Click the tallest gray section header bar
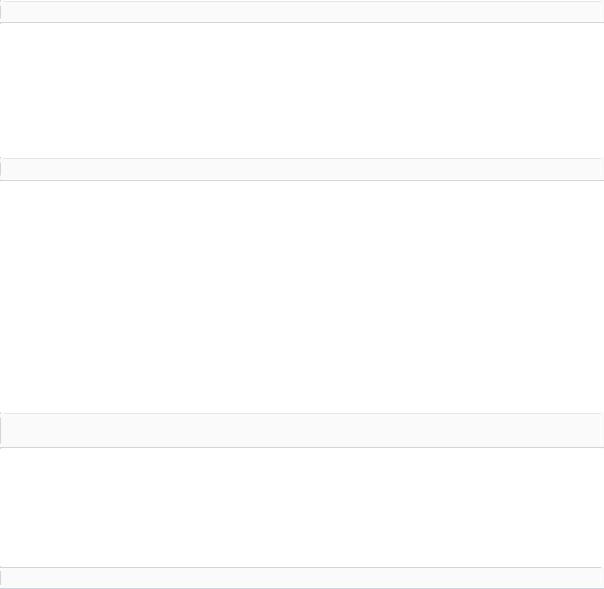The width and height of the screenshot is (604, 589). pyautogui.click(x=302, y=430)
